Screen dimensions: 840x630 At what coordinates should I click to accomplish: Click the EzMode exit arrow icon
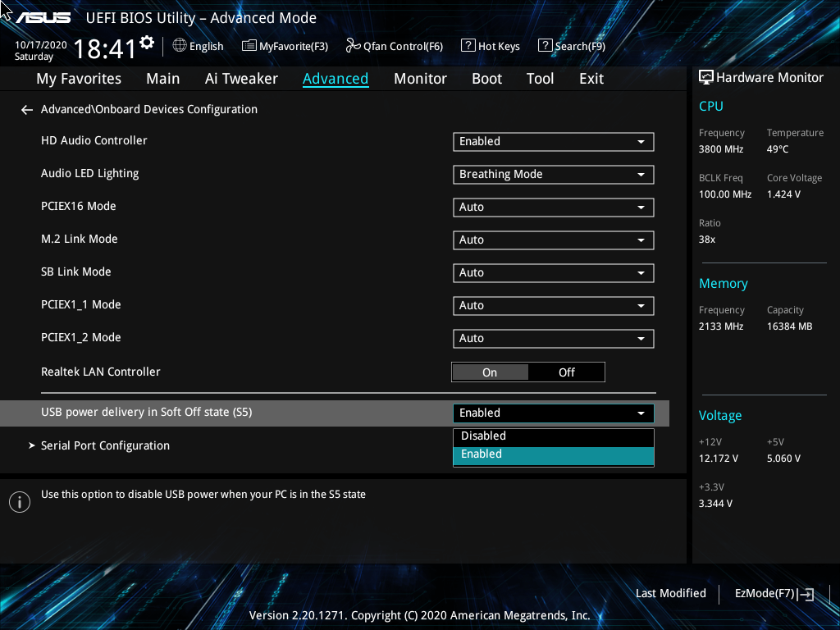click(x=806, y=594)
